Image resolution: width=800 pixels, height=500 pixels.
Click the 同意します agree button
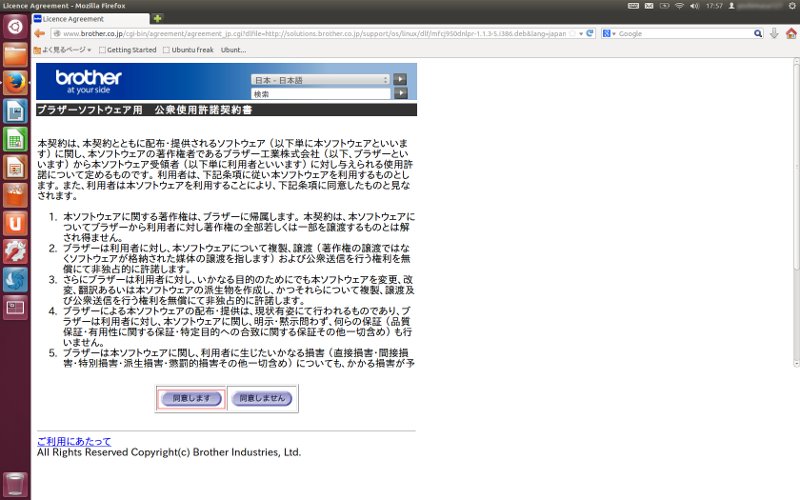[x=191, y=398]
